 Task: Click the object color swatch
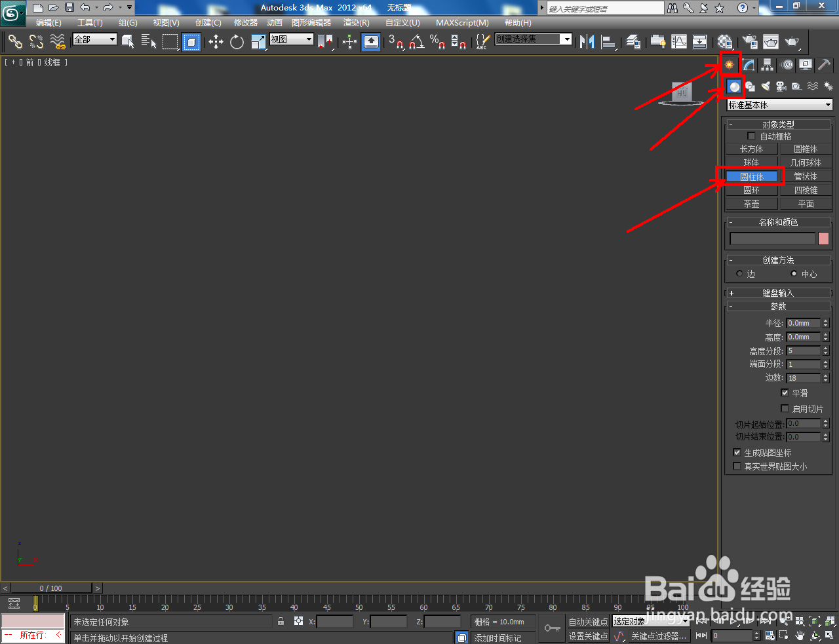point(824,238)
